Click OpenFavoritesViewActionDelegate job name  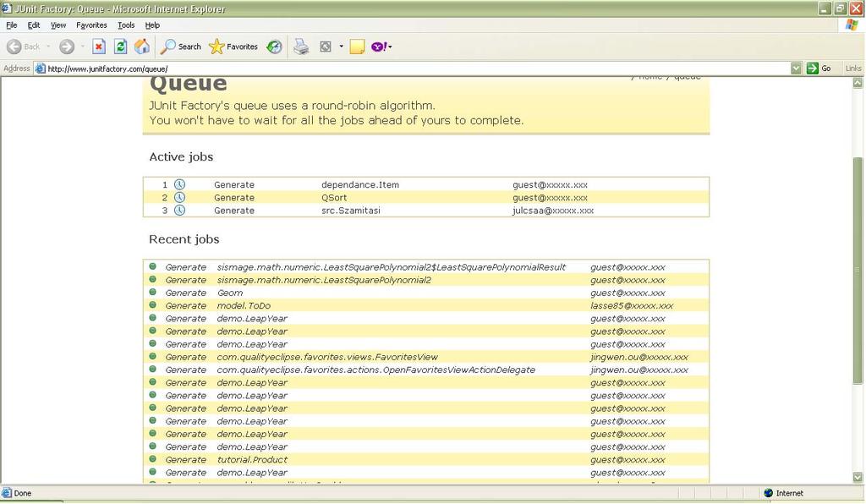pyautogui.click(x=376, y=370)
